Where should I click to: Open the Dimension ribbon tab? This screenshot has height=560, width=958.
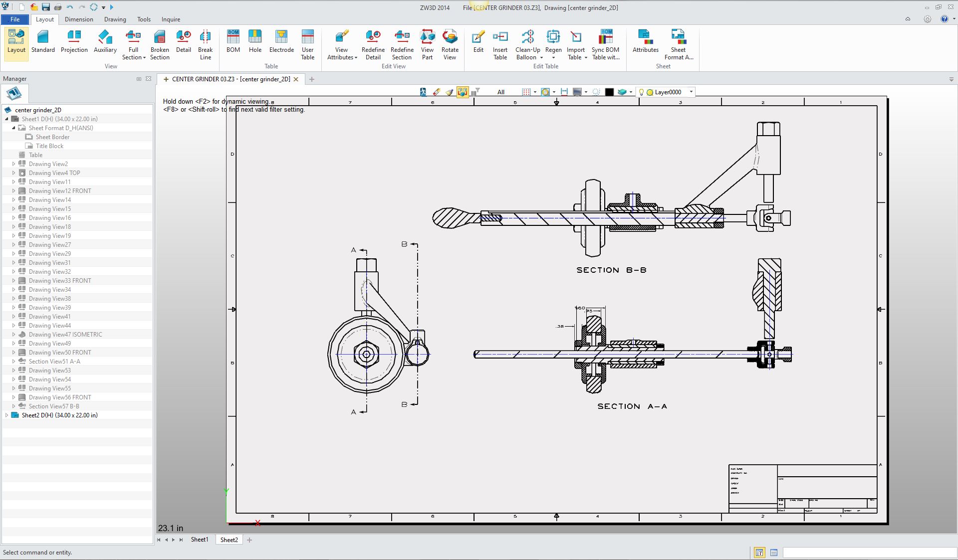79,19
